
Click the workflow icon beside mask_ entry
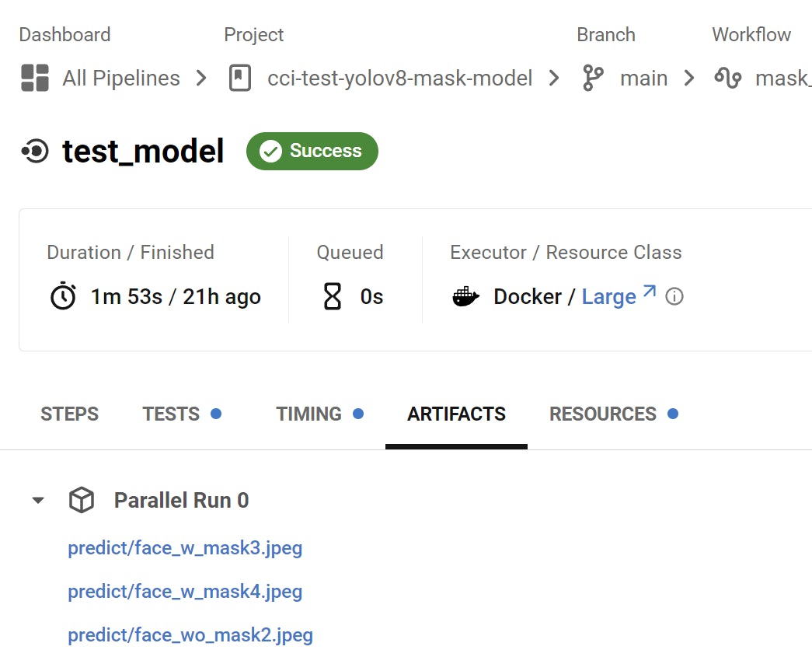click(x=727, y=78)
